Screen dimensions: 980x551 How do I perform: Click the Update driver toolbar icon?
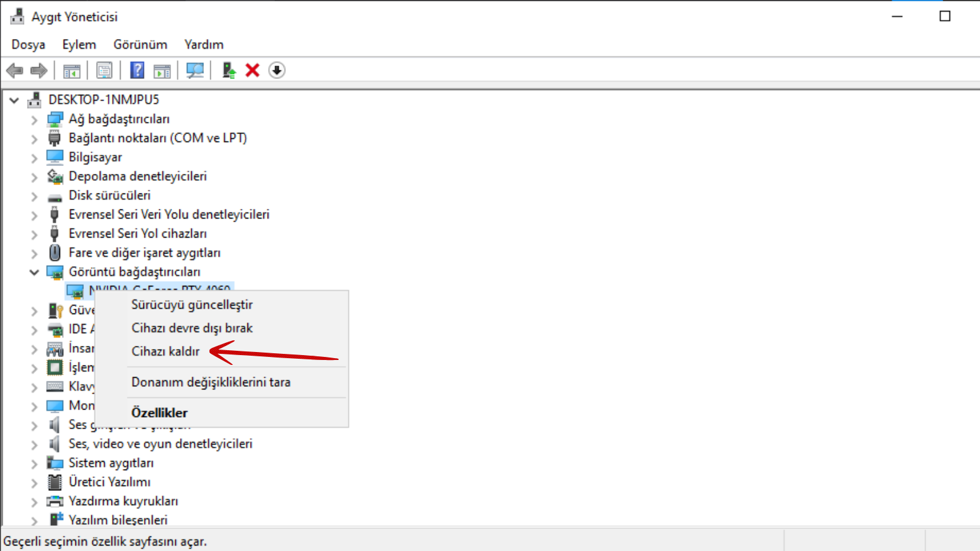click(x=229, y=70)
